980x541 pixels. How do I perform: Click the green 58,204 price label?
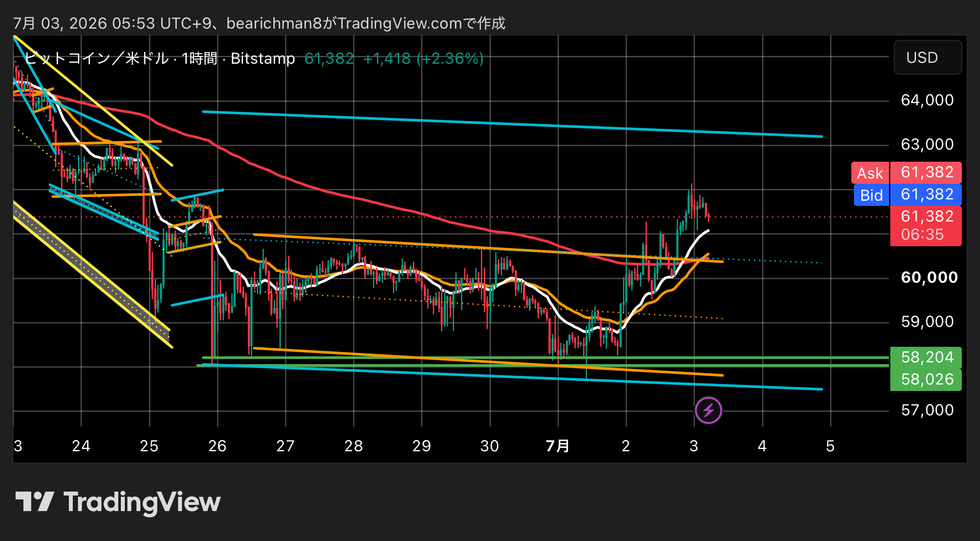[x=926, y=357]
